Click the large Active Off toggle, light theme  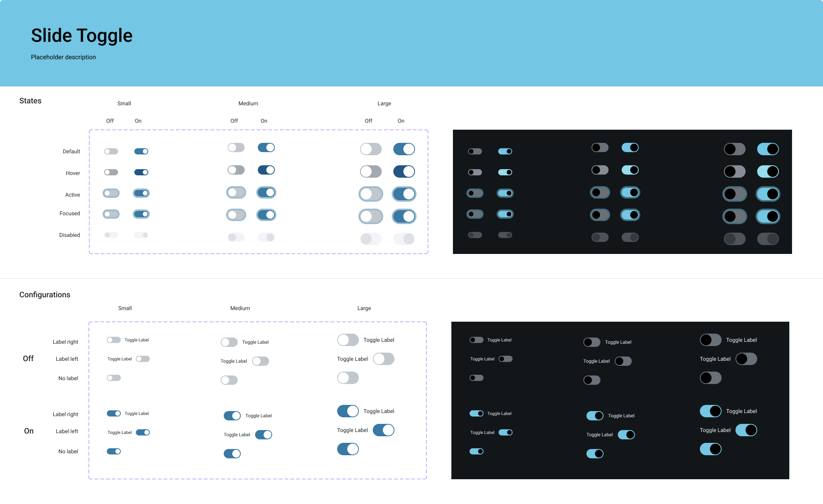tap(371, 194)
